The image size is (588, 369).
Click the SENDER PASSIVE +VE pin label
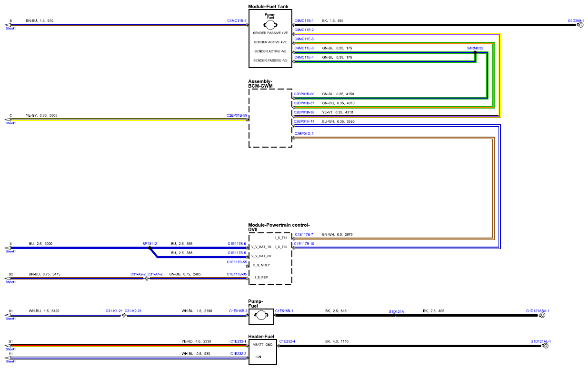click(x=270, y=33)
